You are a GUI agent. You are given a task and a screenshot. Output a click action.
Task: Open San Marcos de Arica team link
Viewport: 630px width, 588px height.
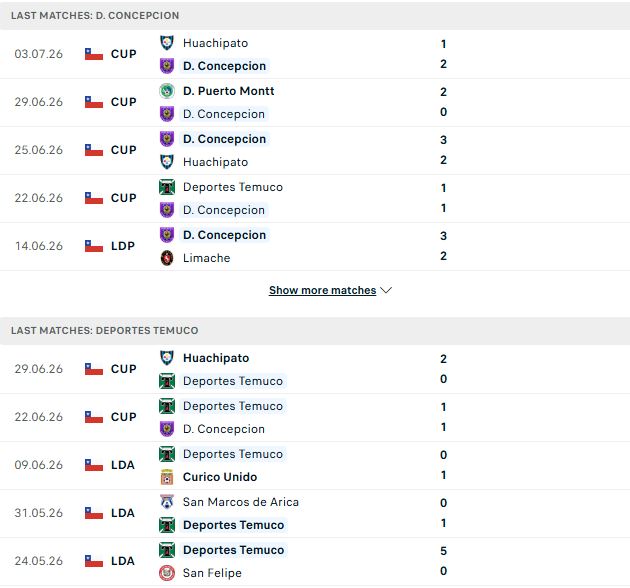tap(241, 502)
